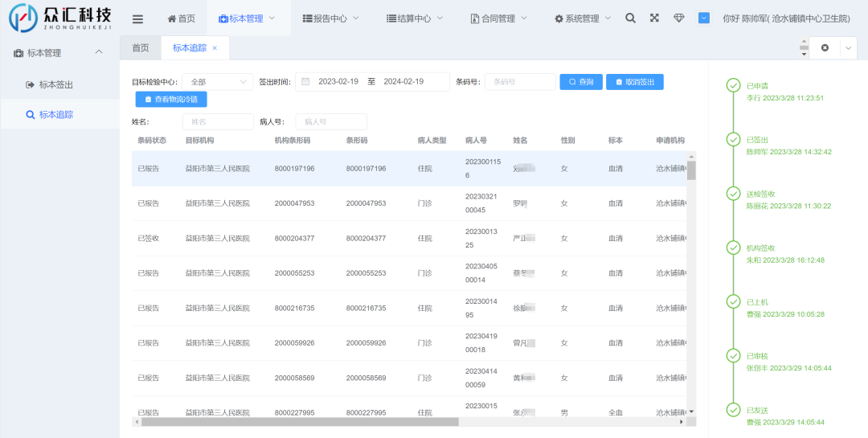Click the 查看物流冷链 button
The width and height of the screenshot is (868, 438).
point(171,99)
